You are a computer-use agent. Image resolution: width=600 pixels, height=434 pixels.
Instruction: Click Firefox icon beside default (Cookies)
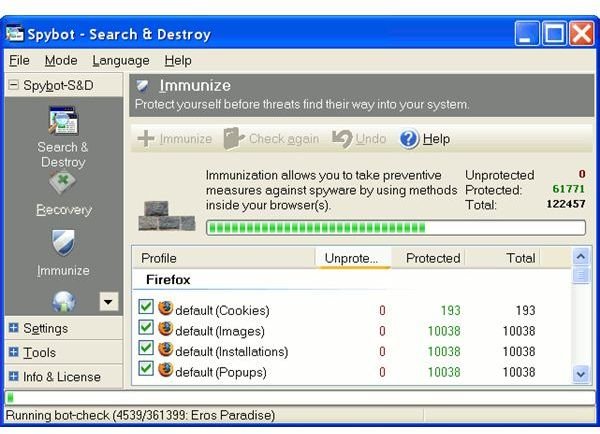click(165, 308)
